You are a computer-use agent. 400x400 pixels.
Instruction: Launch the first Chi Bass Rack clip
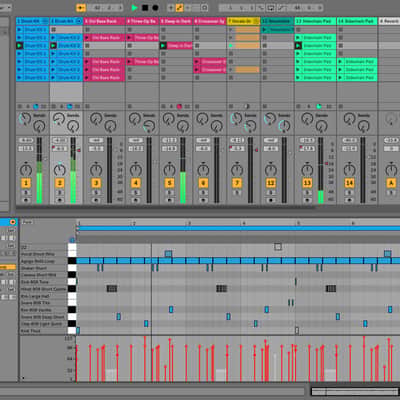pyautogui.click(x=87, y=38)
